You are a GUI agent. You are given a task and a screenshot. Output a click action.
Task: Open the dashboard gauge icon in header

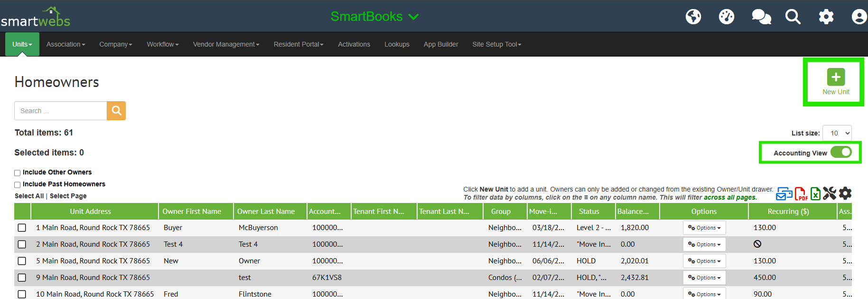(x=726, y=17)
